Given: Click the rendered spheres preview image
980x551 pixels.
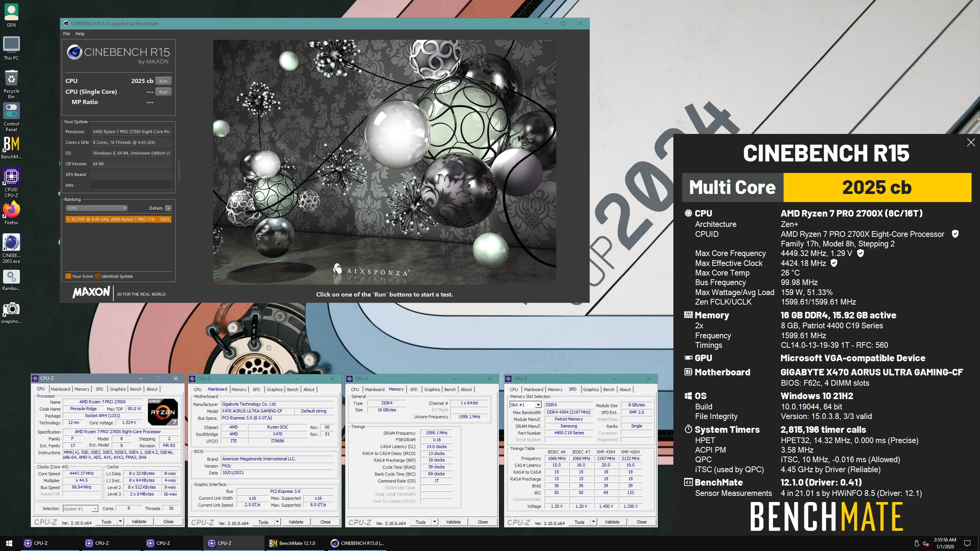Looking at the screenshot, I should pyautogui.click(x=384, y=162).
